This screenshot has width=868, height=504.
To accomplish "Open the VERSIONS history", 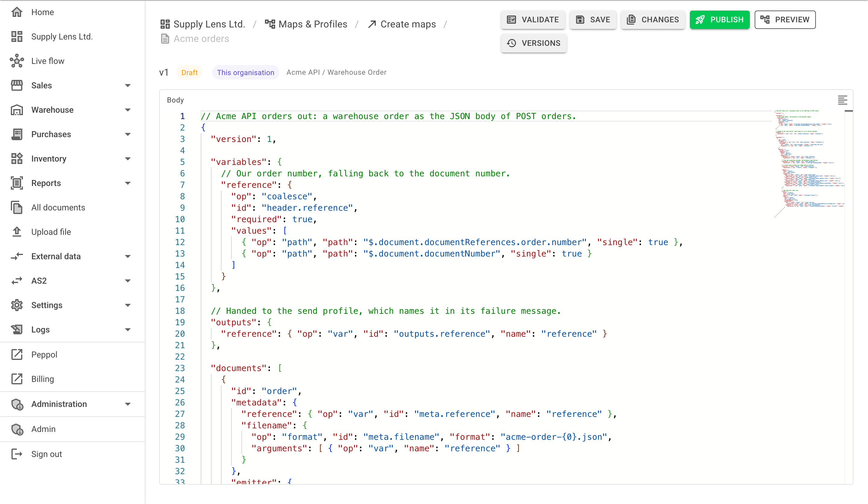I will (x=534, y=43).
